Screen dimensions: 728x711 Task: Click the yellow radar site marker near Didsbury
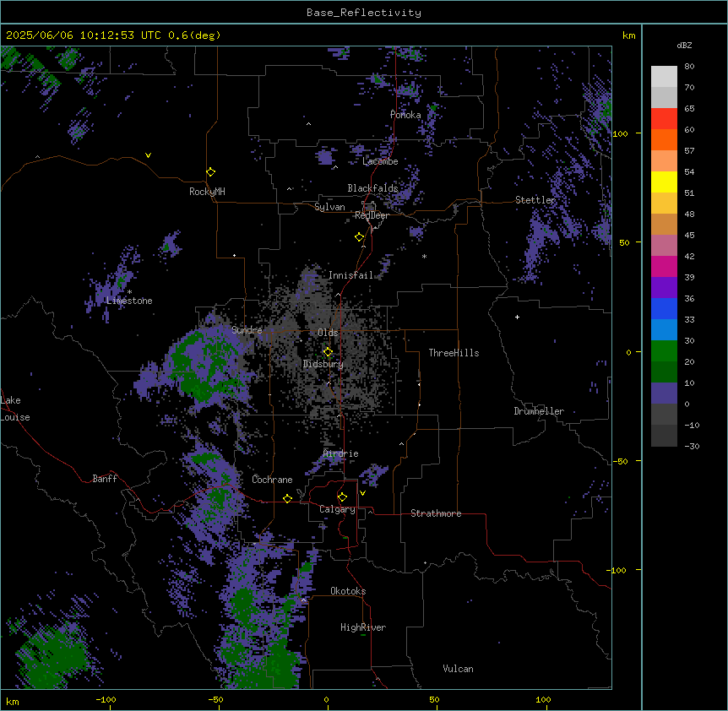(328, 352)
